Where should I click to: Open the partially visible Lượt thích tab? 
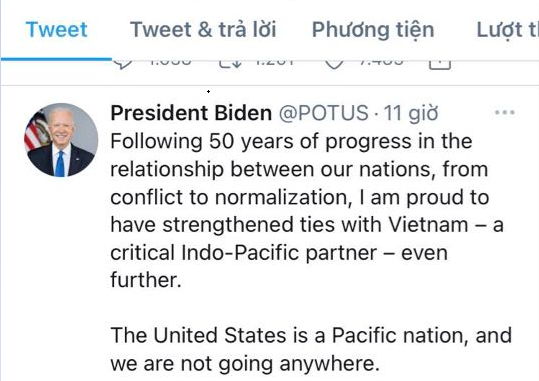(507, 30)
